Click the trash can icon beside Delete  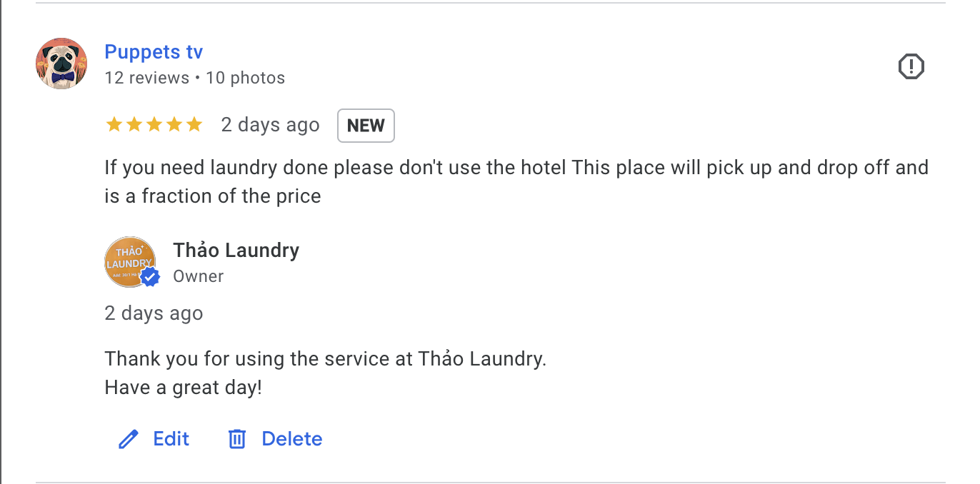click(237, 439)
